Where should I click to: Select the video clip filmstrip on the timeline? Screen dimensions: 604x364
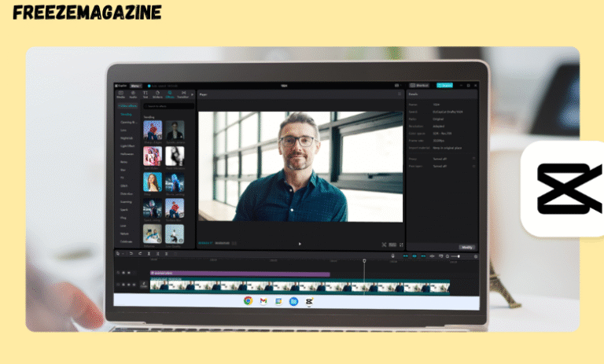point(300,287)
